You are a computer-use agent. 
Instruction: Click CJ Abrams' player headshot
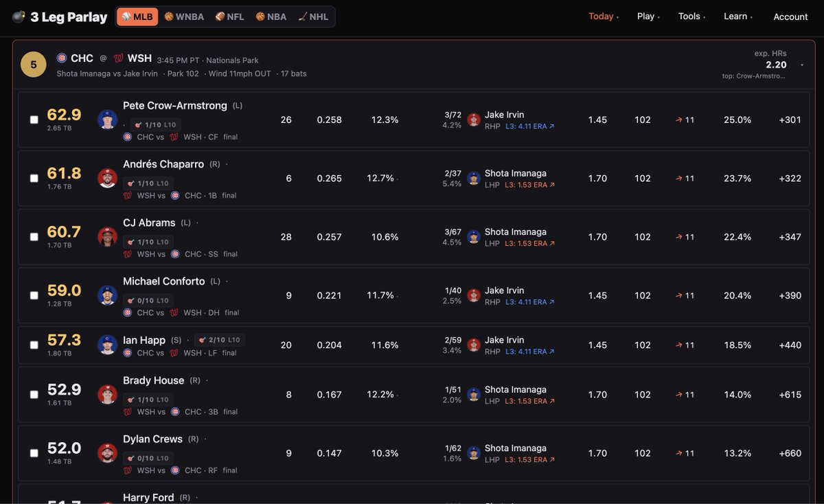coord(107,236)
